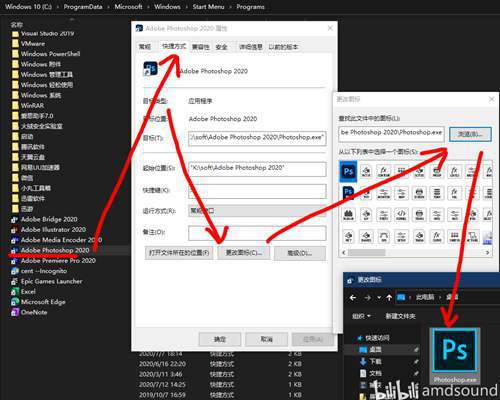Screen dimensions: 500x400
Task: Click the Back arrow in the file dialog
Action: pyautogui.click(x=353, y=297)
